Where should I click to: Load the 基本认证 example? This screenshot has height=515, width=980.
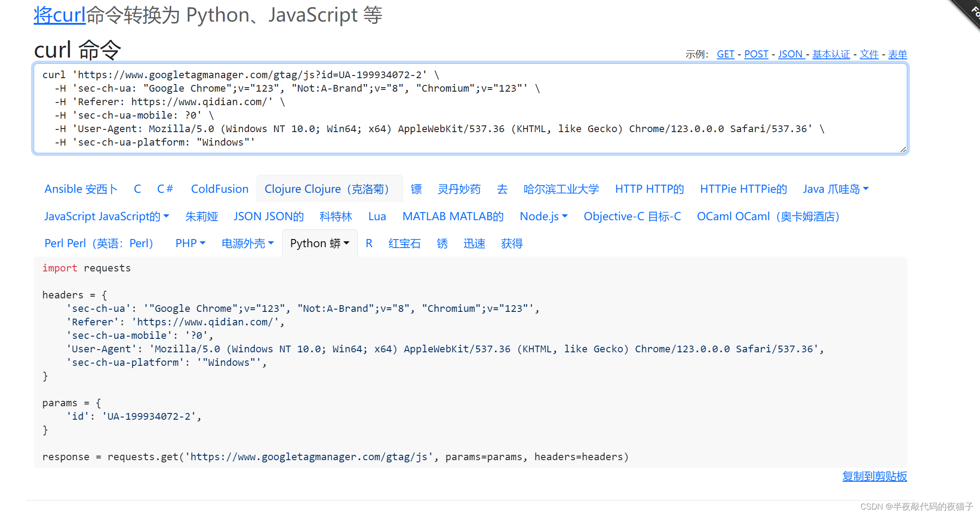point(831,54)
